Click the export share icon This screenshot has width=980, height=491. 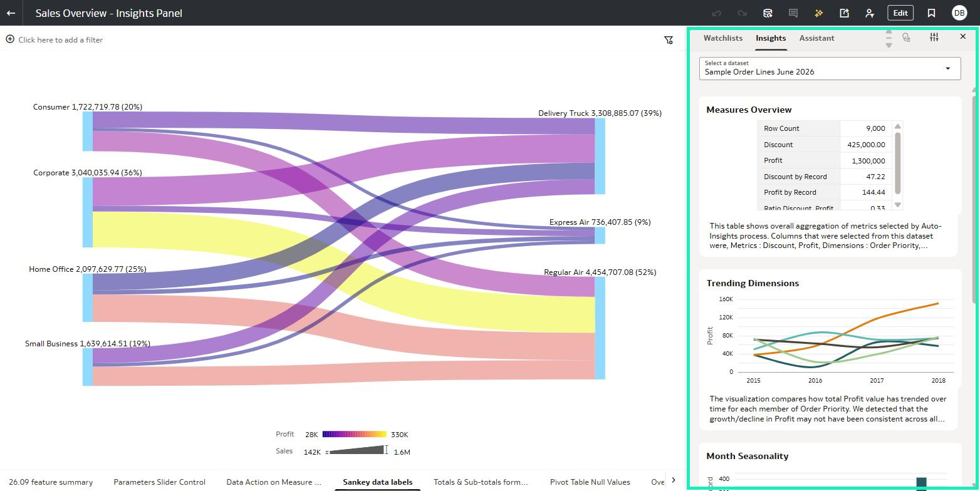point(844,13)
